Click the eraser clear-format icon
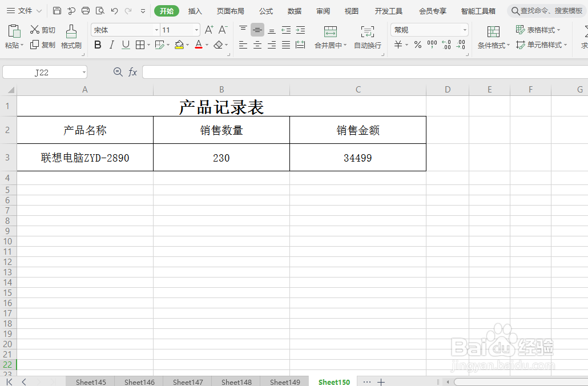588x386 pixels. tap(218, 45)
